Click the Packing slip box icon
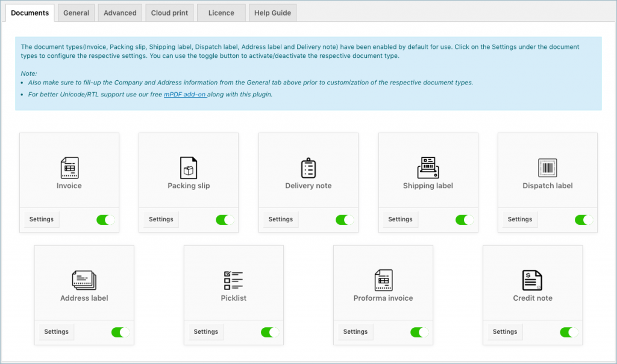Screen dimensions: 617x364 point(189,168)
